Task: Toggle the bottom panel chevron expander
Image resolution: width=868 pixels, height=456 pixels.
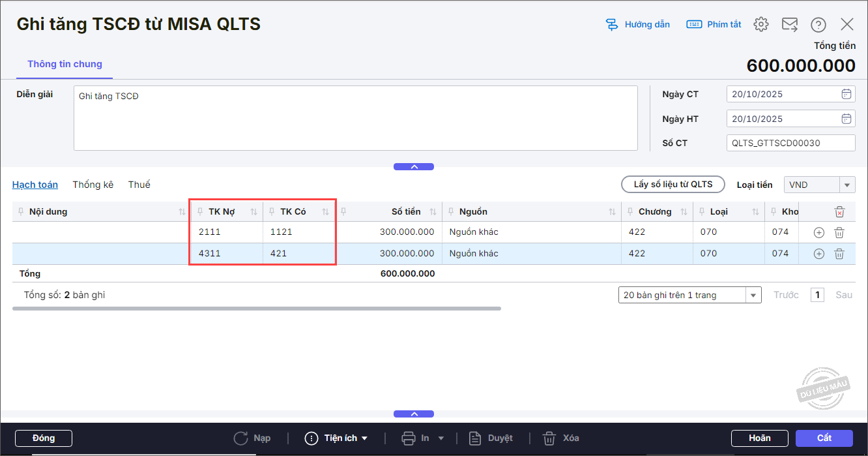Action: [x=414, y=414]
